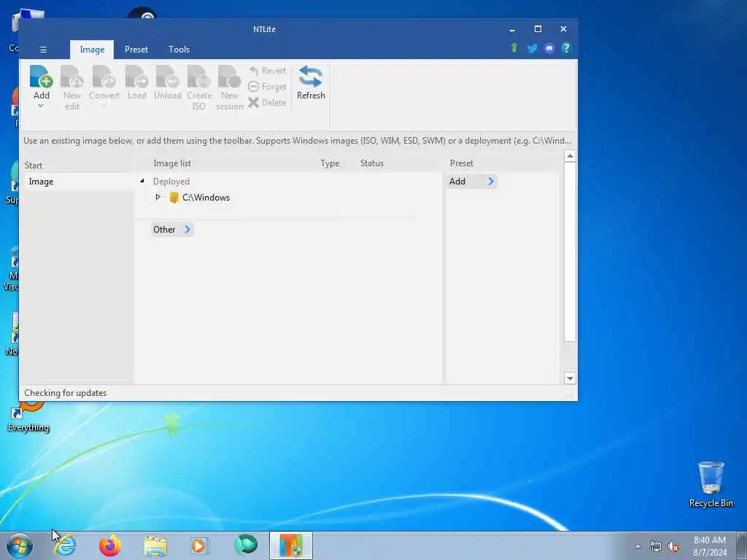Select the C:\Windows deployment entry
Viewport: 747px width, 560px height.
coord(206,198)
